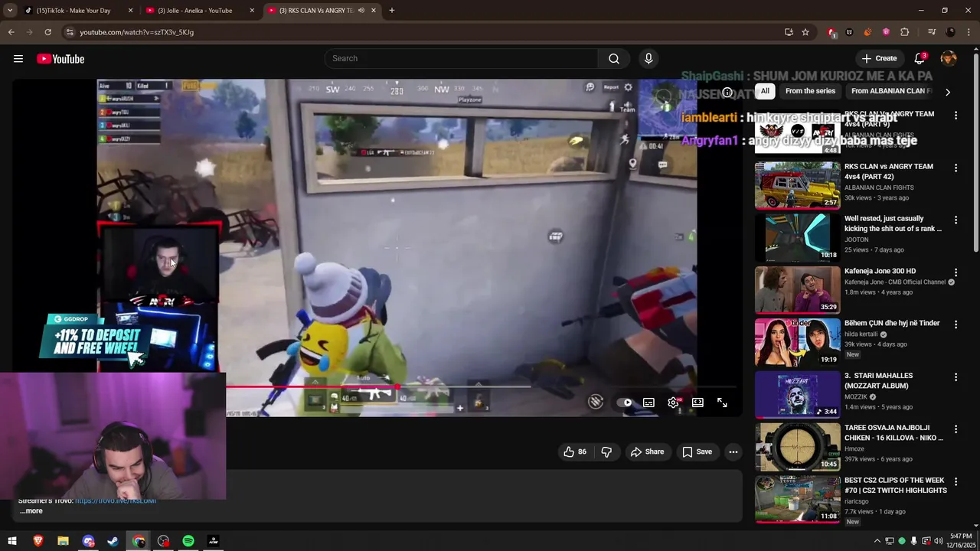Open Well rested, just casually video
Screen dimensions: 980x551
(x=893, y=223)
